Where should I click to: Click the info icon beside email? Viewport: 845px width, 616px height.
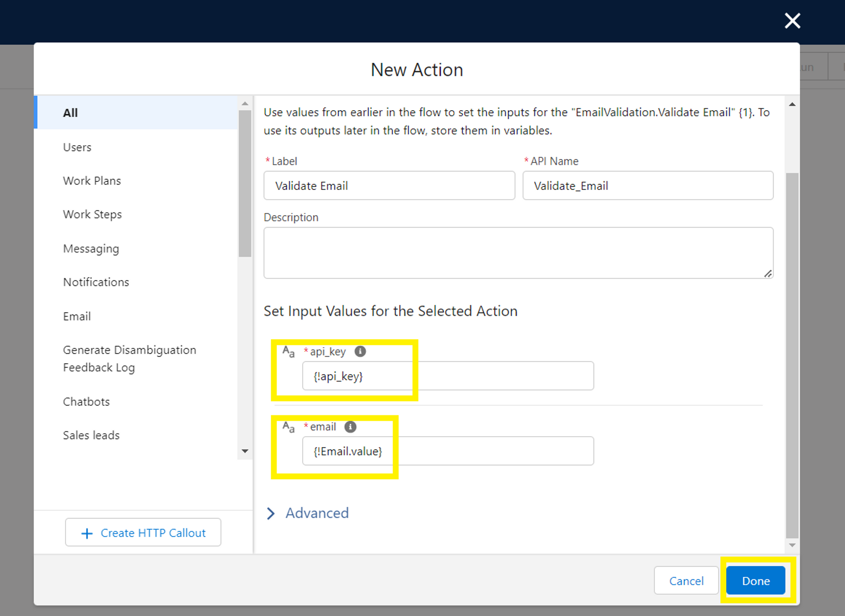350,426
